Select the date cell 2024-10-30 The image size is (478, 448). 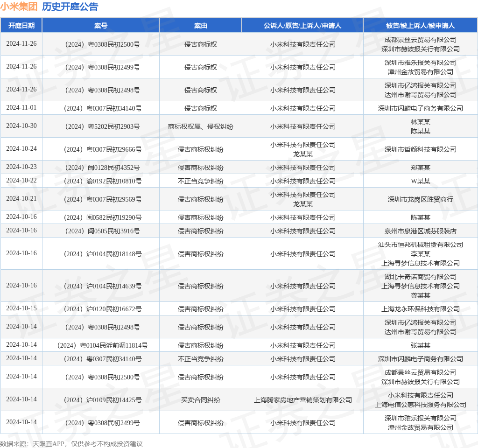(21, 126)
